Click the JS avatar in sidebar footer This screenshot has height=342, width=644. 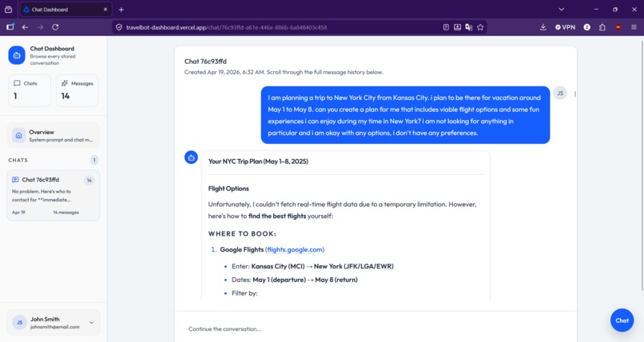[x=19, y=323]
